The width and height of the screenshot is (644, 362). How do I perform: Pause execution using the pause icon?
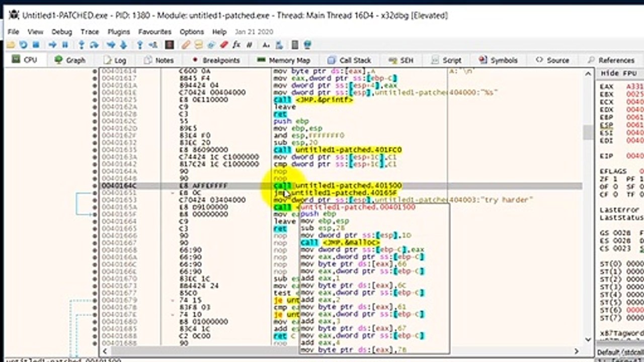(x=65, y=45)
